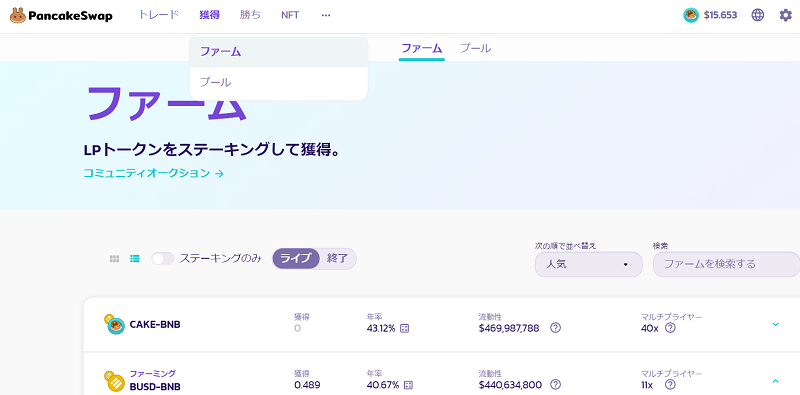
Task: Switch to the プール sub-tab
Action: (476, 48)
